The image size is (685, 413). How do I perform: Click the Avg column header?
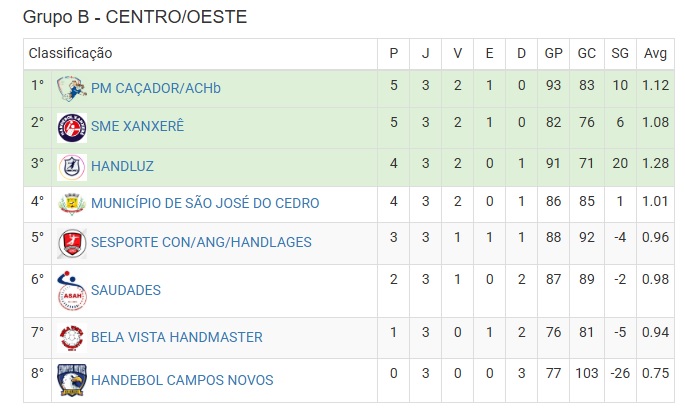click(655, 53)
